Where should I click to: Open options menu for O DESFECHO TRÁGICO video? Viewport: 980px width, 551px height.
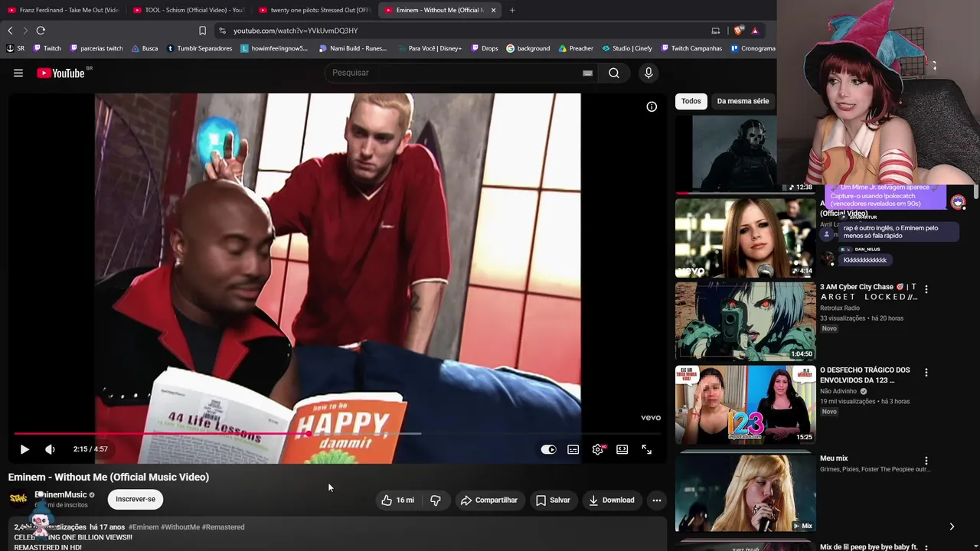pos(926,373)
